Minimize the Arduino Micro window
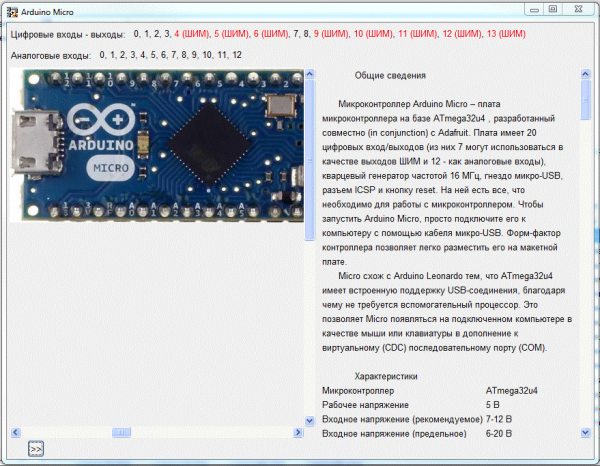 pyautogui.click(x=535, y=10)
